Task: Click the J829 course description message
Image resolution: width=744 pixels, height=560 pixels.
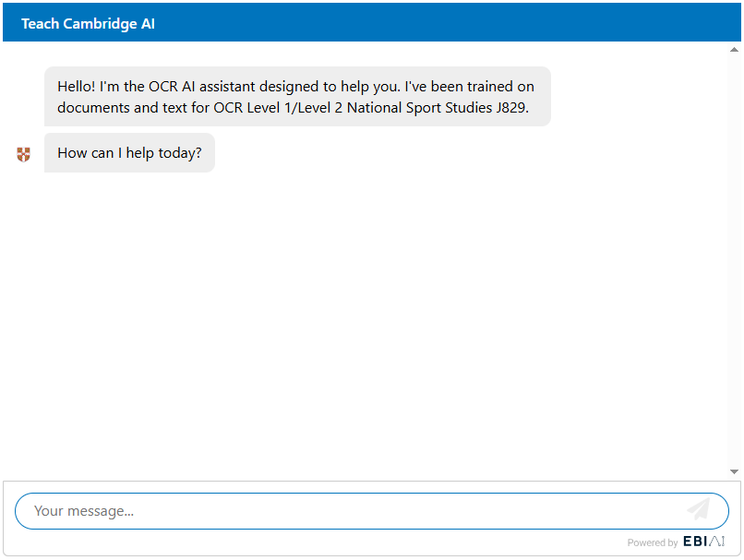Action: tap(297, 97)
